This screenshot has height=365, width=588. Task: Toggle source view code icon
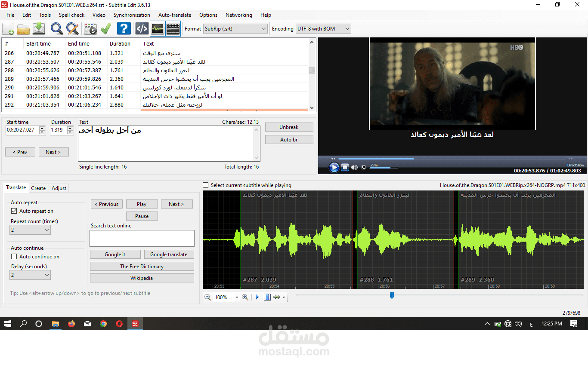(x=142, y=29)
